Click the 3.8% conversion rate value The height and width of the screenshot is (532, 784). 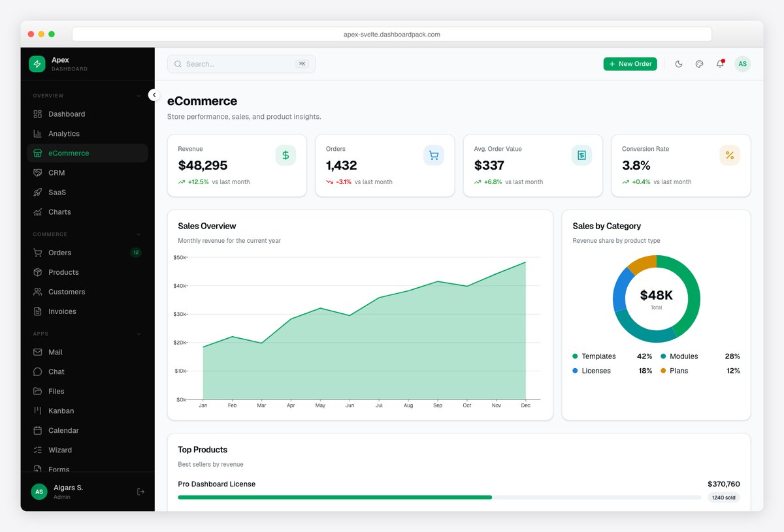(x=636, y=165)
